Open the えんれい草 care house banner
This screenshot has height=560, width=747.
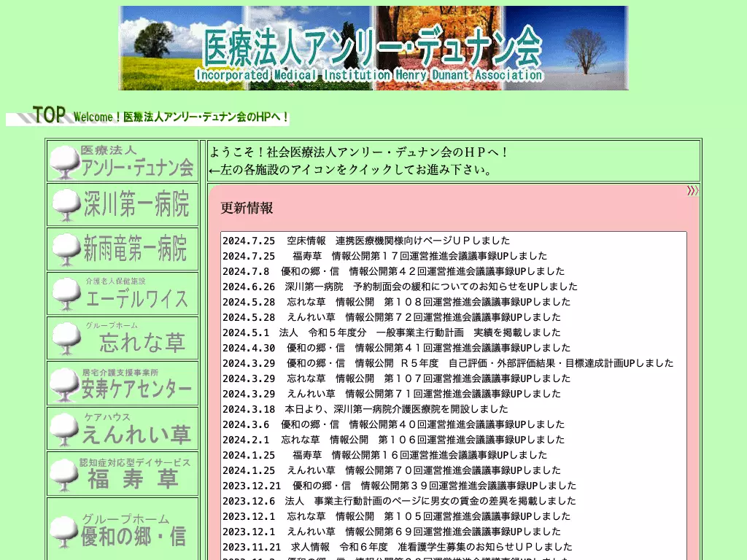[123, 428]
